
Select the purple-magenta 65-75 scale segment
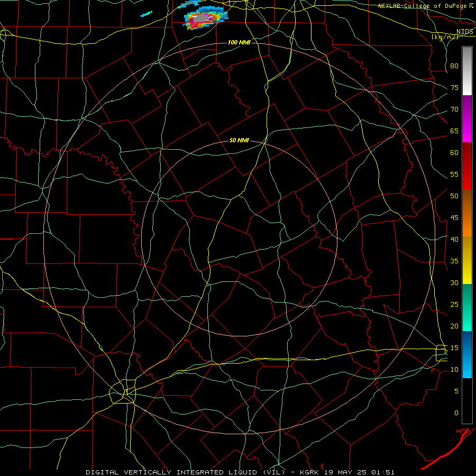pos(467,118)
